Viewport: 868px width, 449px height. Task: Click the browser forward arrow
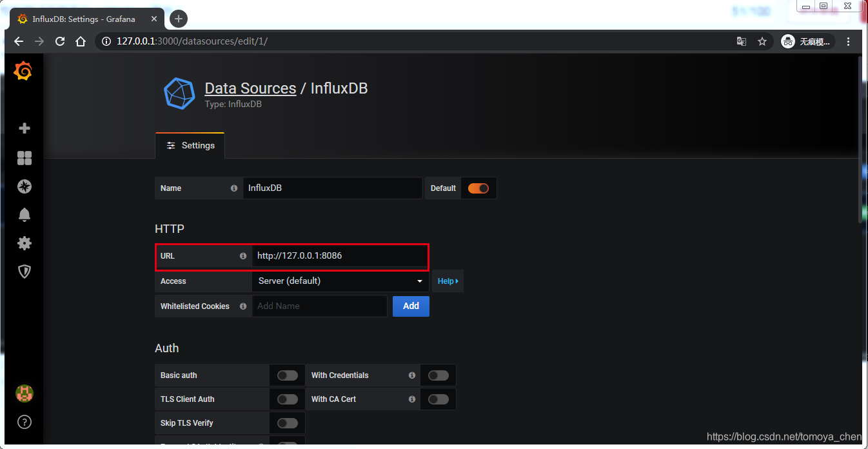39,41
